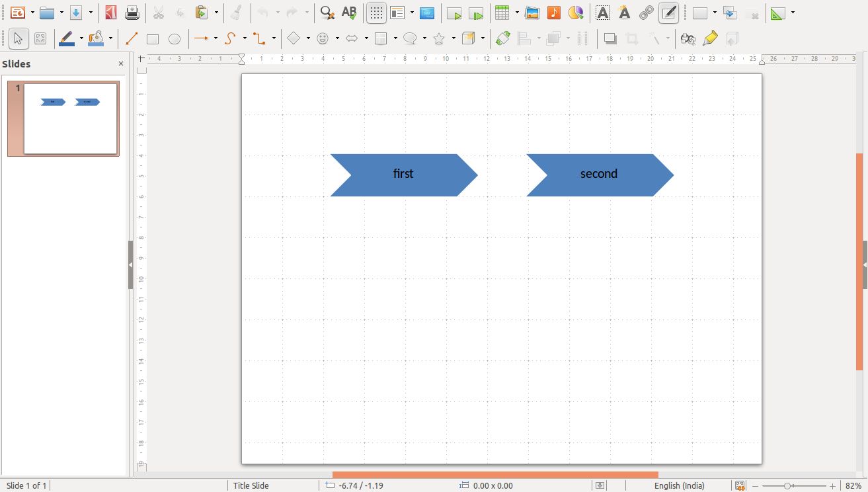The width and height of the screenshot is (868, 492).
Task: Insert a chart
Action: pos(576,13)
